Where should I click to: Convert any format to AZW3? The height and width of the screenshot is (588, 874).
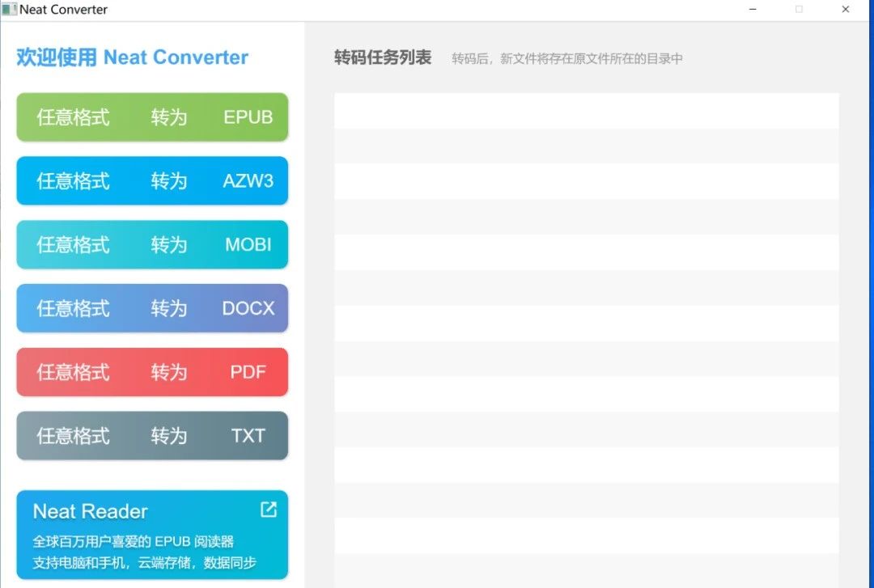point(152,180)
